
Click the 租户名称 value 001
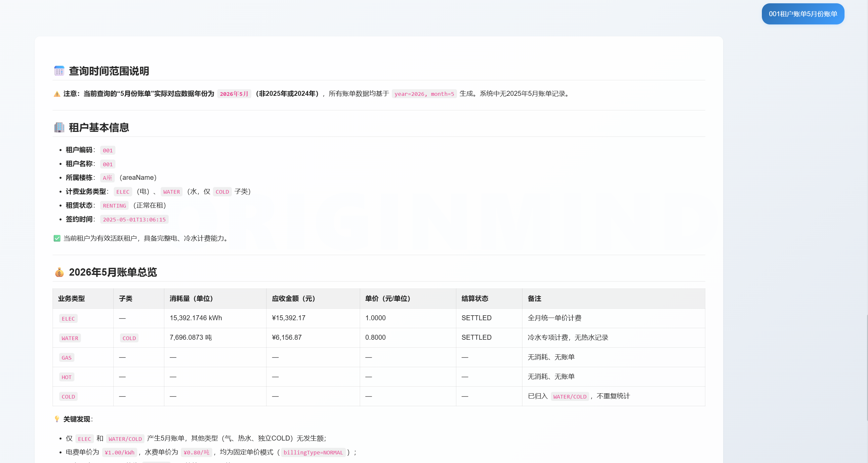(x=108, y=164)
